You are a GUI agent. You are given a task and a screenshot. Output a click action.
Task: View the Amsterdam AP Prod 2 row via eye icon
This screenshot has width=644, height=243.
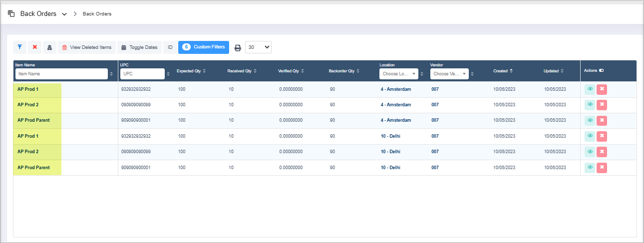590,105
